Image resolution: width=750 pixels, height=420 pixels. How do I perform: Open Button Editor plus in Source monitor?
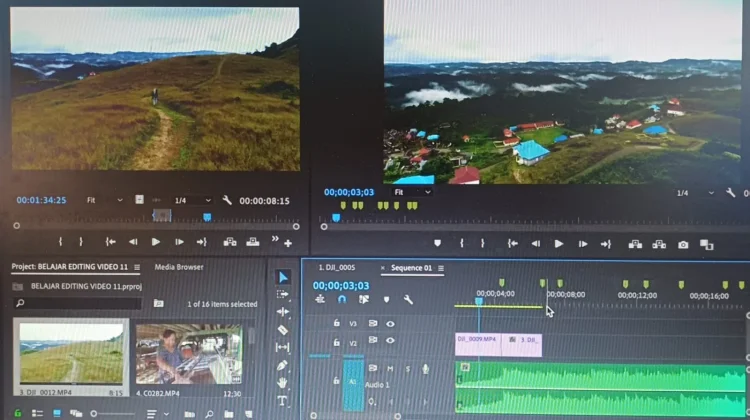pos(288,243)
